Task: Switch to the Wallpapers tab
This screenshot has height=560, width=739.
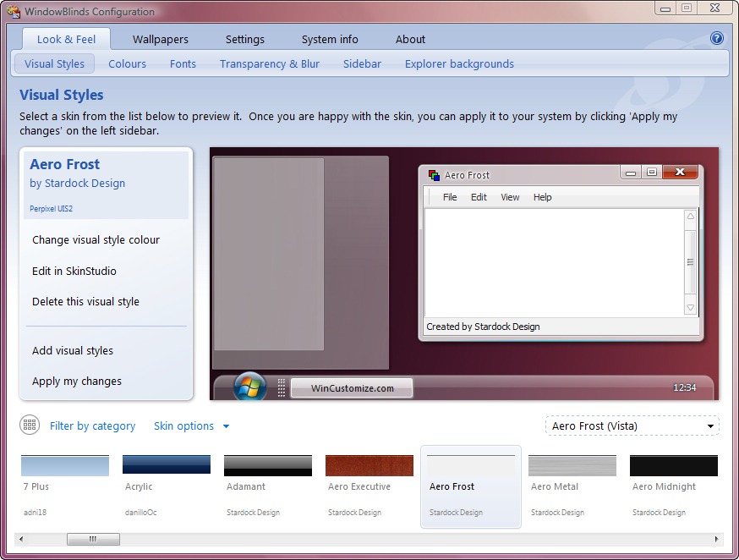Action: pyautogui.click(x=161, y=39)
